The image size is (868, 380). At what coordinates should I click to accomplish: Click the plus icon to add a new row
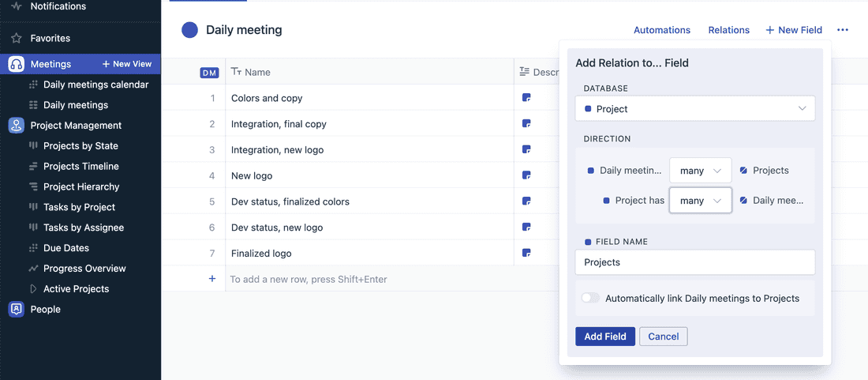[x=211, y=279]
